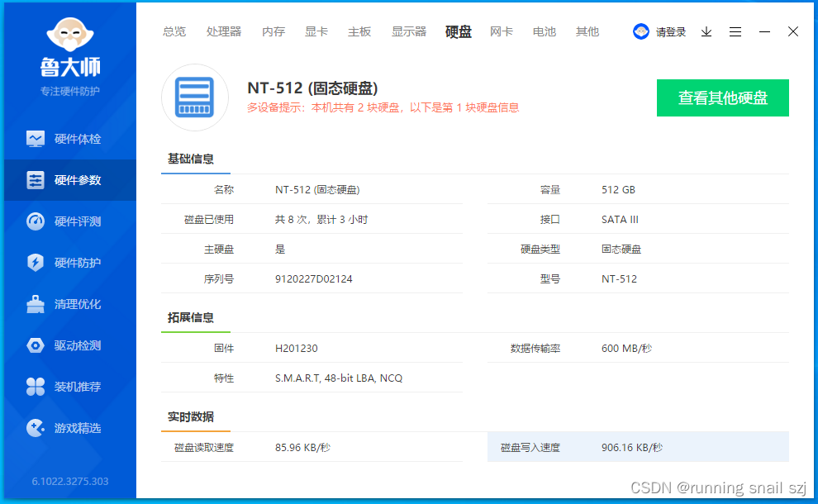Click the 基础信息 section header
The height and width of the screenshot is (504, 818).
[190, 159]
